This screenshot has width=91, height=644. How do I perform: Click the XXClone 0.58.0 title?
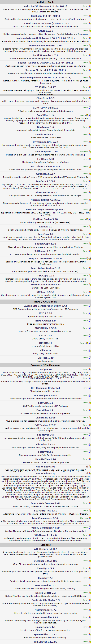coord(45,292)
